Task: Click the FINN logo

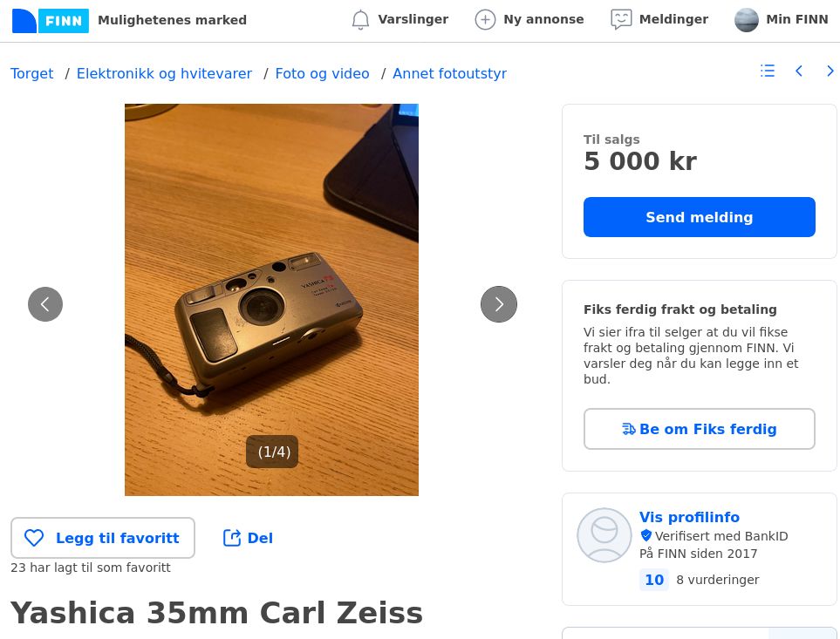Action: (x=51, y=20)
